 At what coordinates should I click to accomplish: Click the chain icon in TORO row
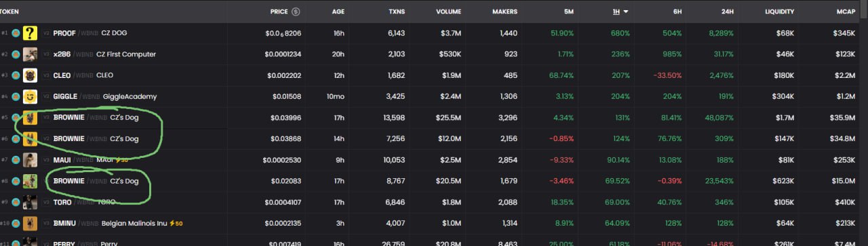pos(16,202)
